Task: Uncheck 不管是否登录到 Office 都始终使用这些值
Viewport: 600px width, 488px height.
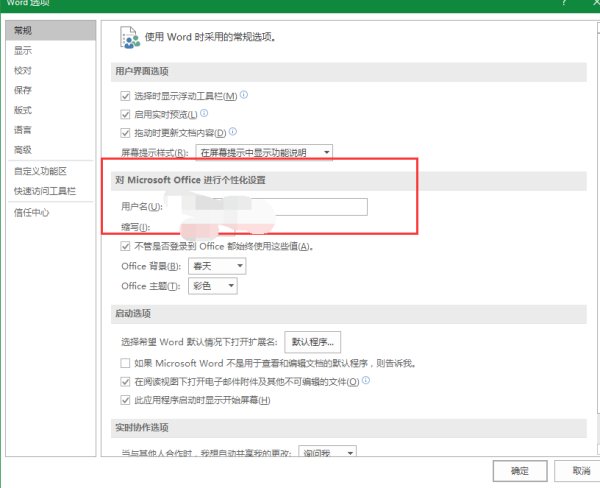Action: (x=125, y=246)
